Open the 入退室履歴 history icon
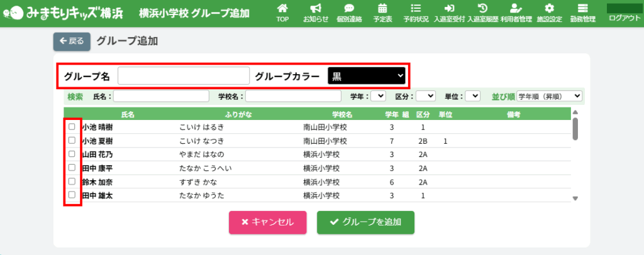The image size is (644, 255). (x=482, y=9)
